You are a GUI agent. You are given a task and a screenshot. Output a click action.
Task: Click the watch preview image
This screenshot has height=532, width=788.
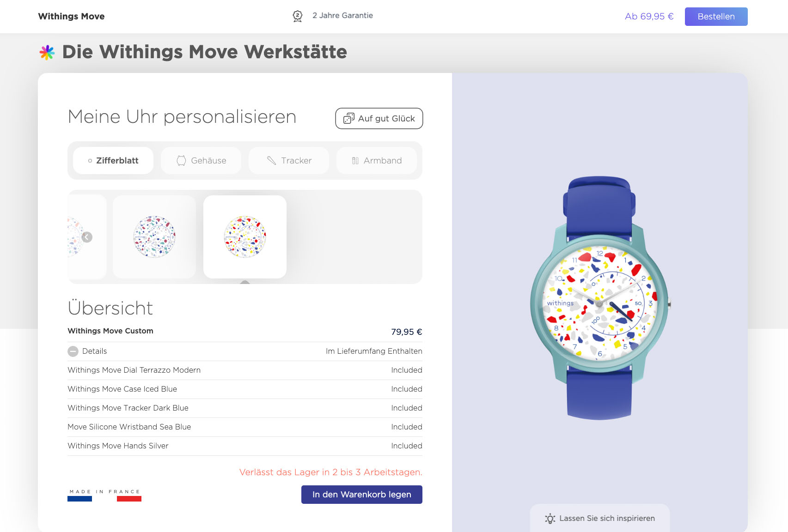pos(599,298)
